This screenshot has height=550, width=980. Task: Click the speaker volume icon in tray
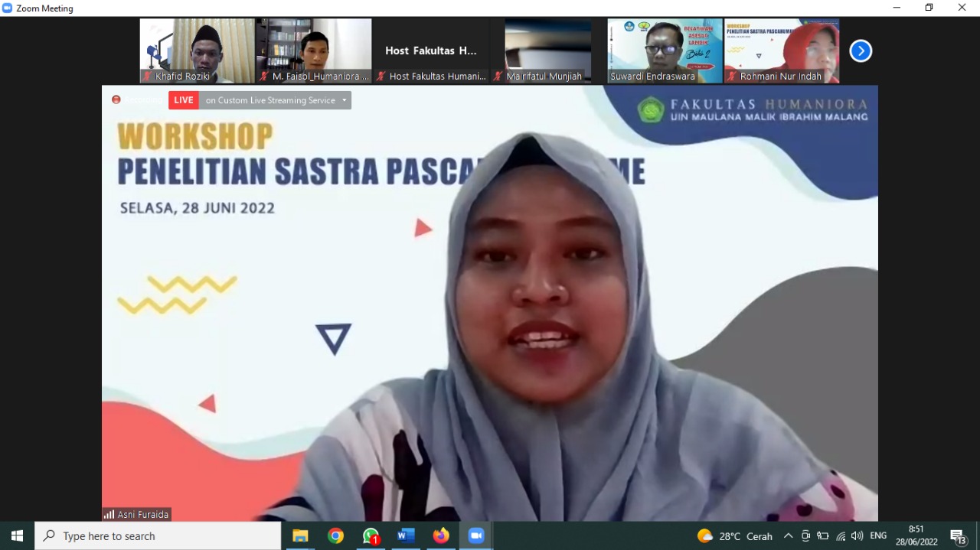(857, 536)
